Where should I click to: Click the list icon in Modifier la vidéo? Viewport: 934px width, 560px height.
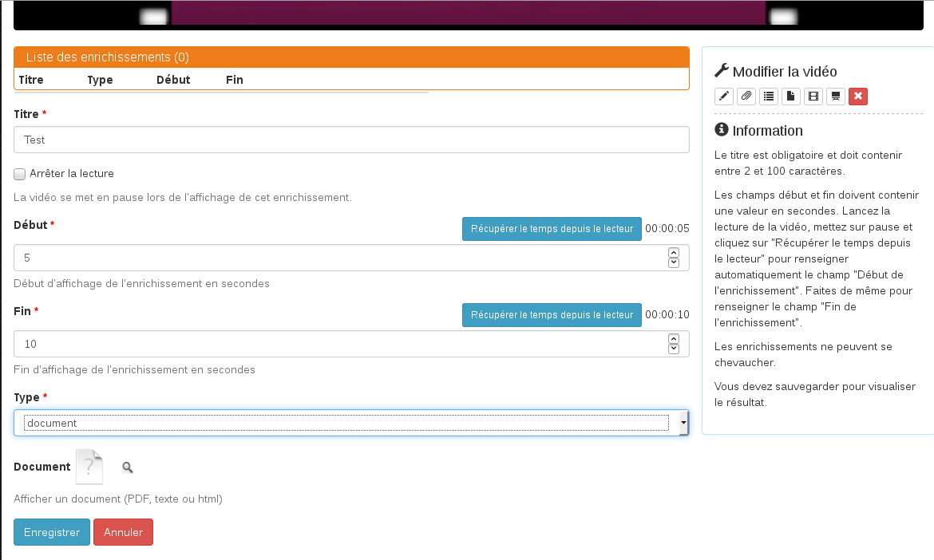coord(769,97)
